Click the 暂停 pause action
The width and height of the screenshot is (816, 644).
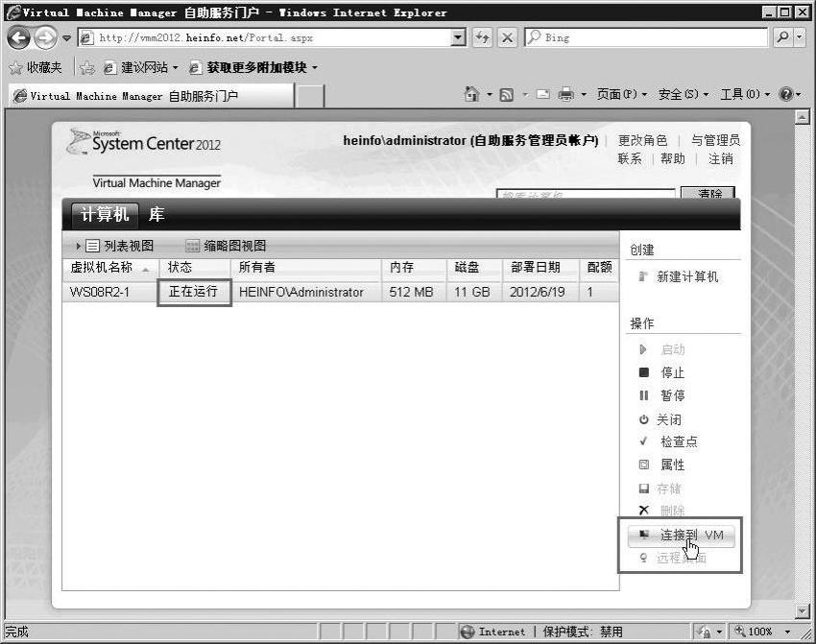click(x=661, y=395)
